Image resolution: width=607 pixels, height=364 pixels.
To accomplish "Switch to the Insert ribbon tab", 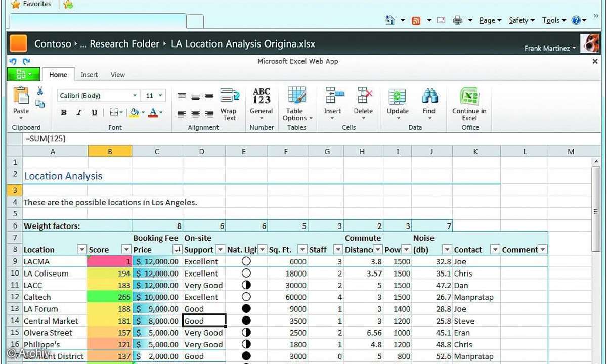I will click(x=89, y=75).
